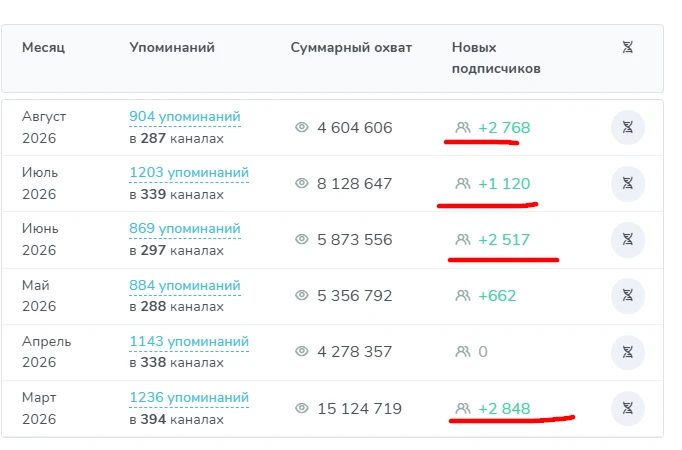Open the 1203 упоминаний link
Image resolution: width=682 pixels, height=450 pixels.
point(189,173)
